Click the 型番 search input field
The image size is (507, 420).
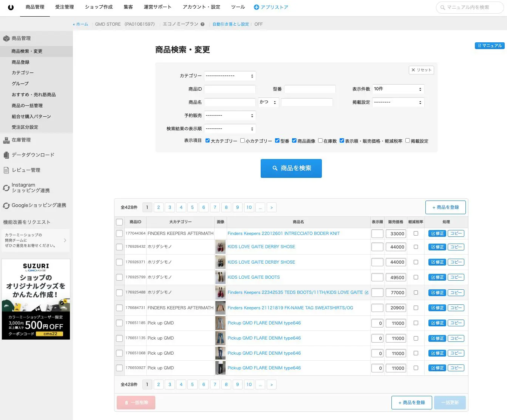tap(310, 89)
